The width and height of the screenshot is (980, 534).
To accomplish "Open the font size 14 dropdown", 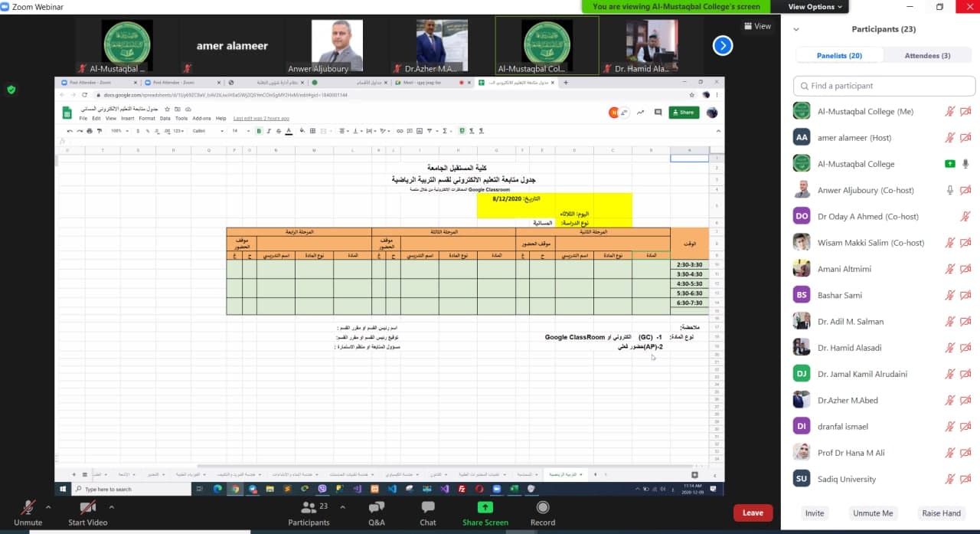I will pyautogui.click(x=240, y=131).
